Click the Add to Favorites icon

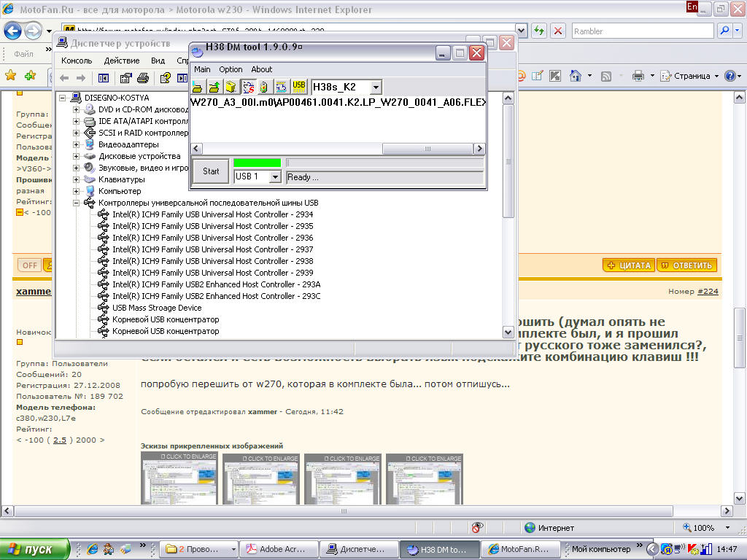[x=31, y=75]
